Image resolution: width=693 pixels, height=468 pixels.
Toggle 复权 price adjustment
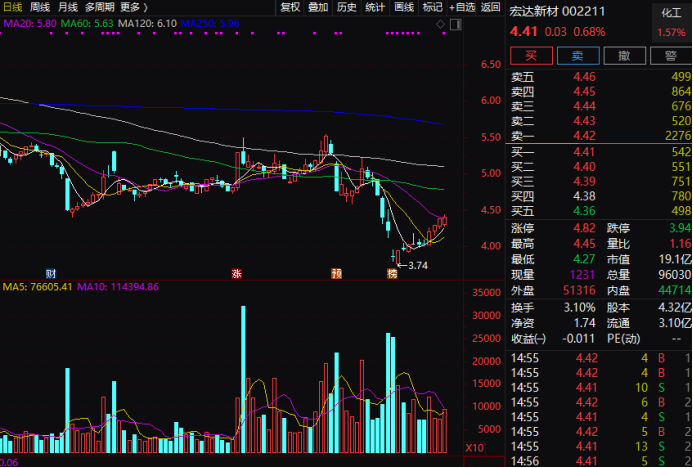point(290,7)
